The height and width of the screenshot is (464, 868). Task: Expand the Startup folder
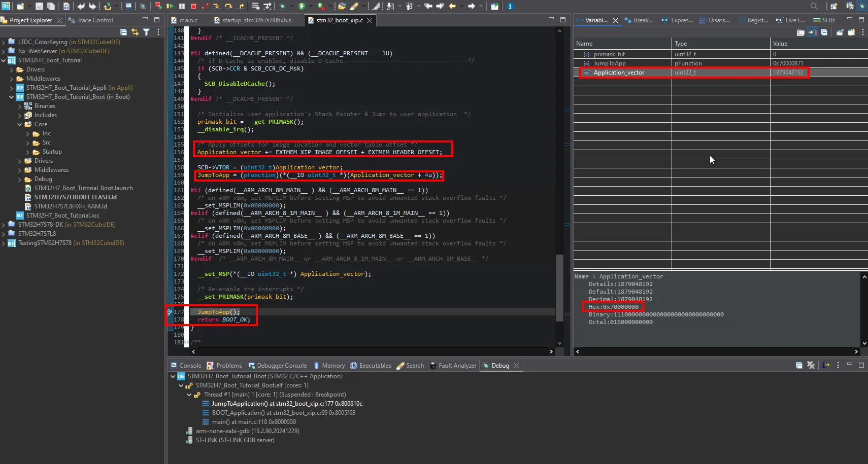28,152
